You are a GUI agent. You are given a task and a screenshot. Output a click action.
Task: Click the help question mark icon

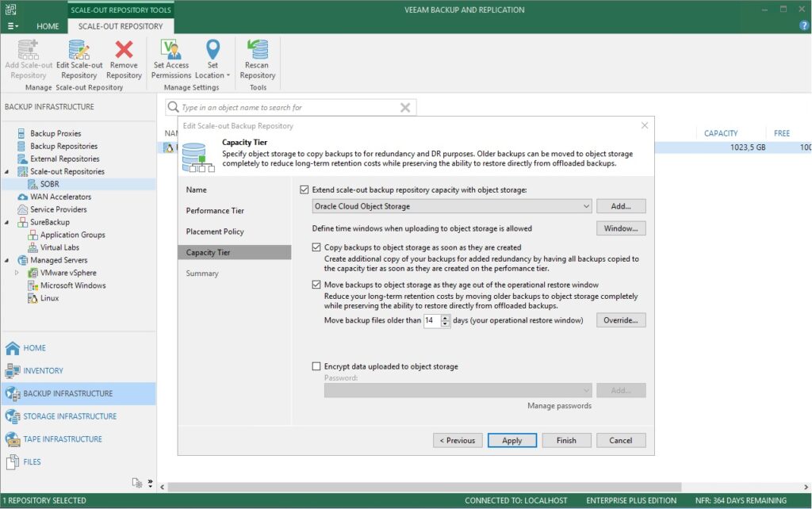coord(804,25)
